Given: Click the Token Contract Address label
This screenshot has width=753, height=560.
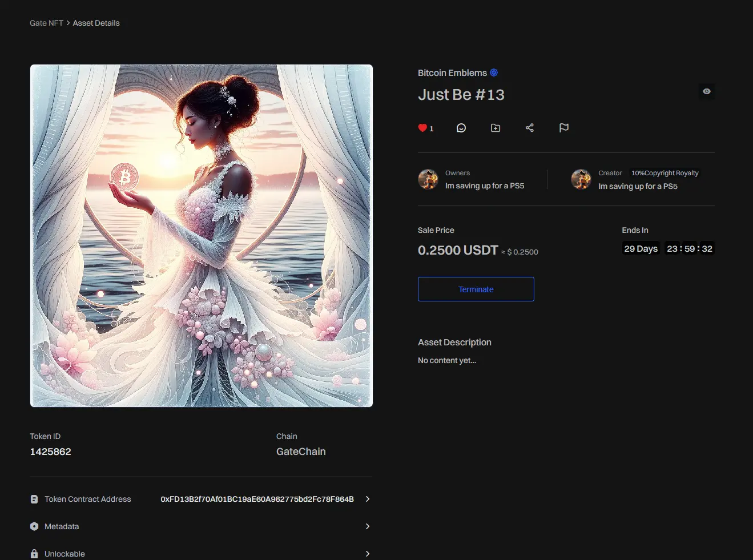Looking at the screenshot, I should (88, 499).
